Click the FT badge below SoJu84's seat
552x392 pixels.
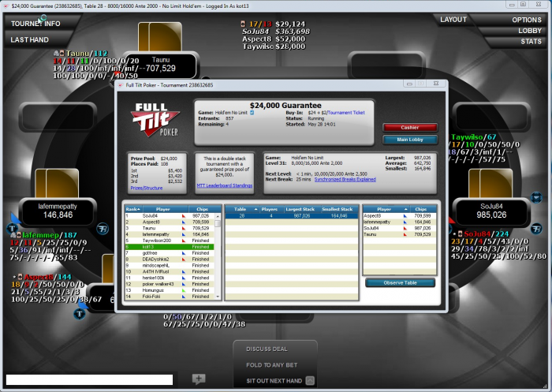click(536, 229)
